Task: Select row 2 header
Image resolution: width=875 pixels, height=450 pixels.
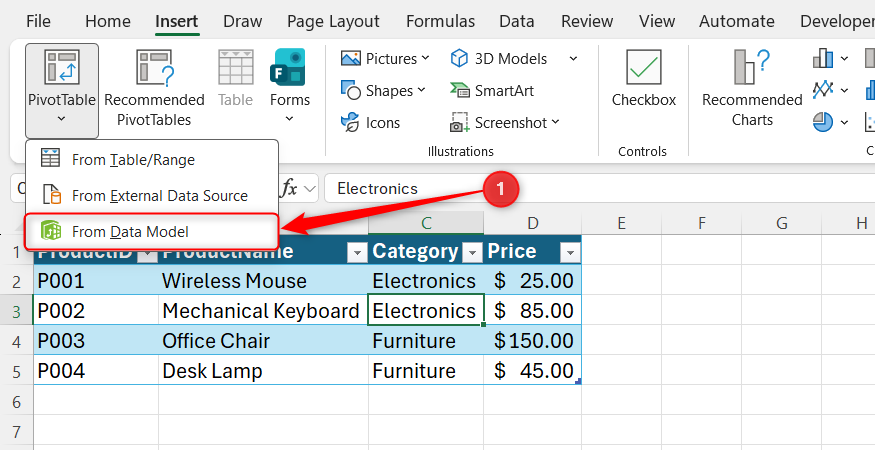Action: 16,281
